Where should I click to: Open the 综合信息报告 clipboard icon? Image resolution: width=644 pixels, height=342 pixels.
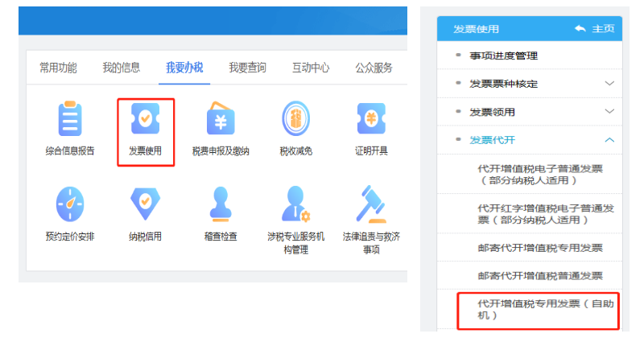tap(70, 118)
